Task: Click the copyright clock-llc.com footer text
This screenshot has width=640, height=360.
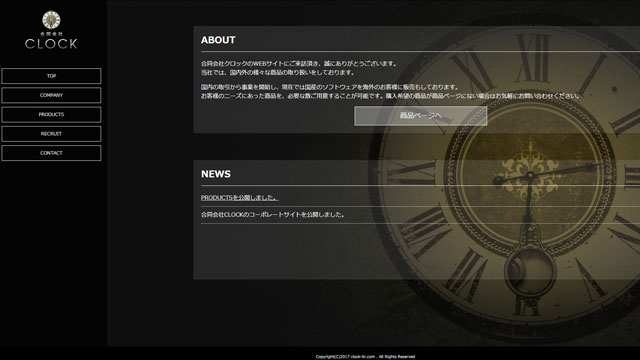Action: click(x=365, y=356)
